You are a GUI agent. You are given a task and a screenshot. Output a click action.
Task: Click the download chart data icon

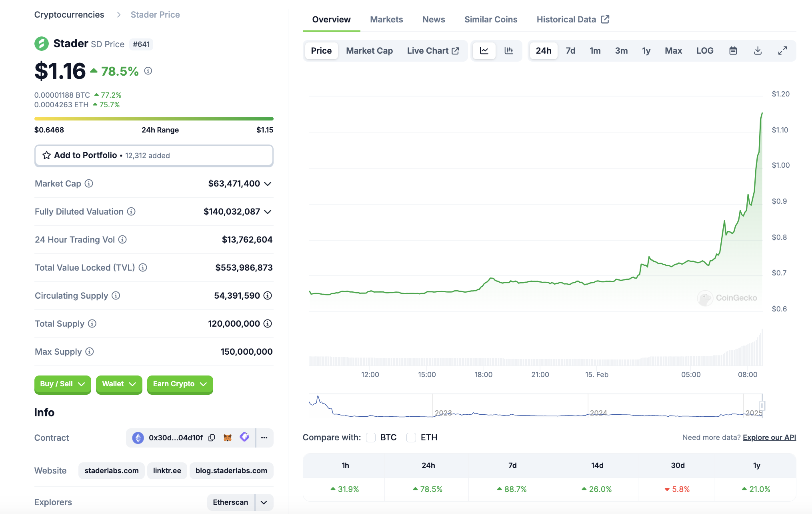click(x=758, y=50)
